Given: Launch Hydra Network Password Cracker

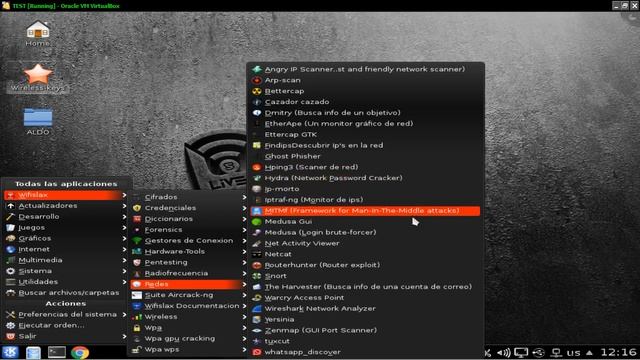Looking at the screenshot, I should (x=365, y=178).
